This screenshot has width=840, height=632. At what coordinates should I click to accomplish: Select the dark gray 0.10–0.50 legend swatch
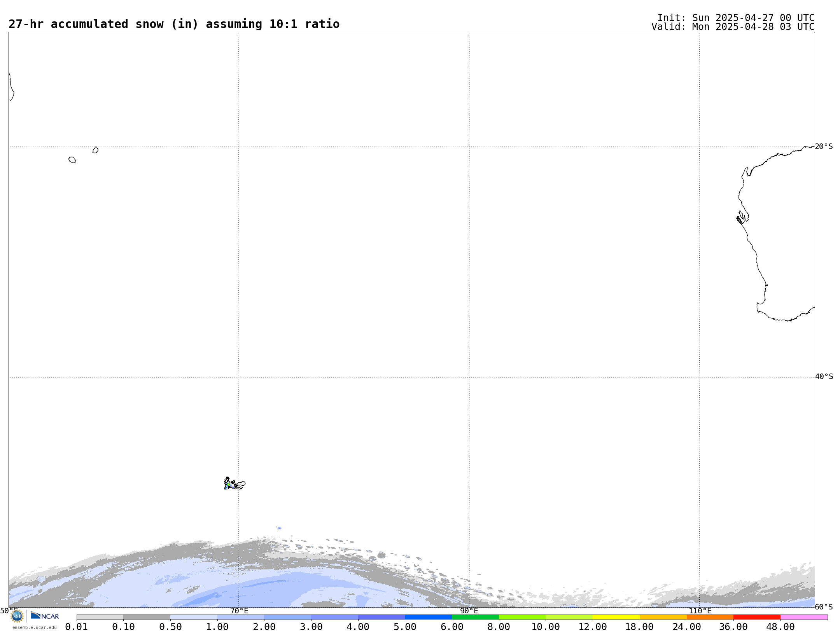[147, 617]
